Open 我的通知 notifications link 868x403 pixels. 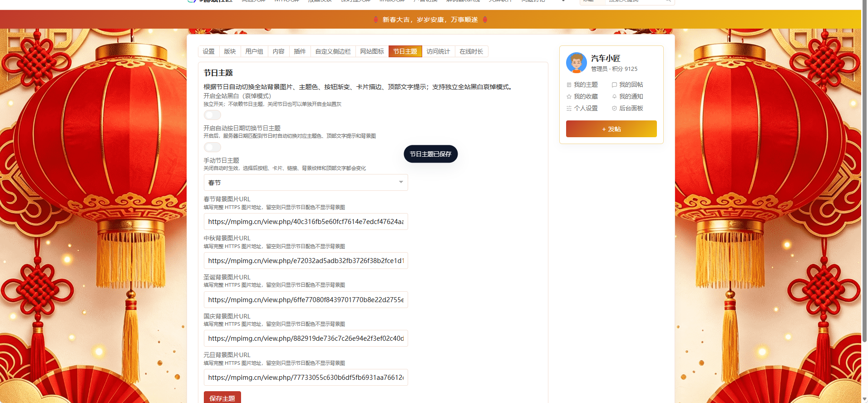(x=627, y=96)
